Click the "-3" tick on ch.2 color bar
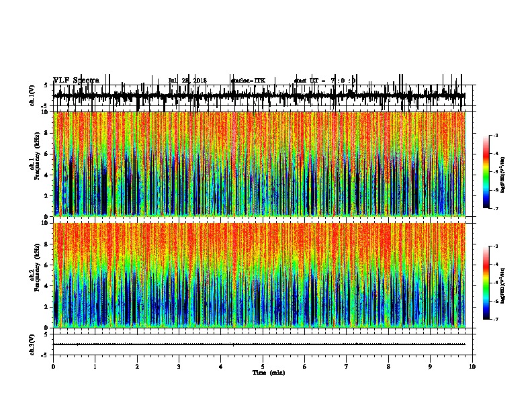532x411 pixels. tap(496, 246)
